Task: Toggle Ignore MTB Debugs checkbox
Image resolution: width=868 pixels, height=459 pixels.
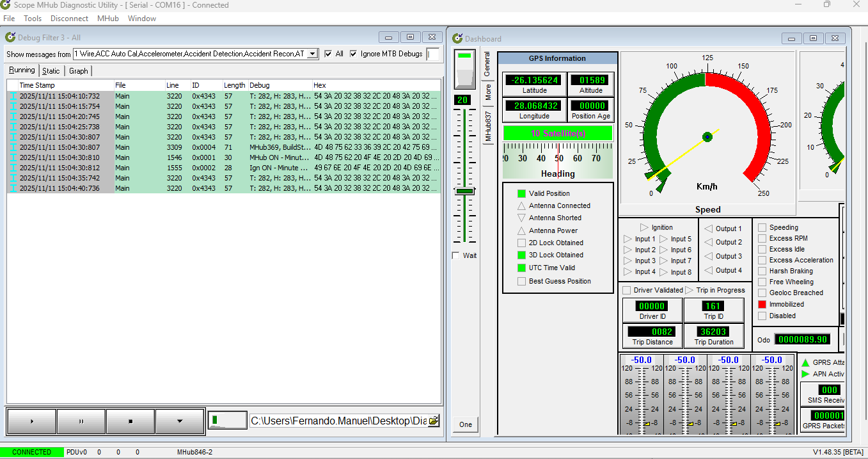Action: coord(353,54)
